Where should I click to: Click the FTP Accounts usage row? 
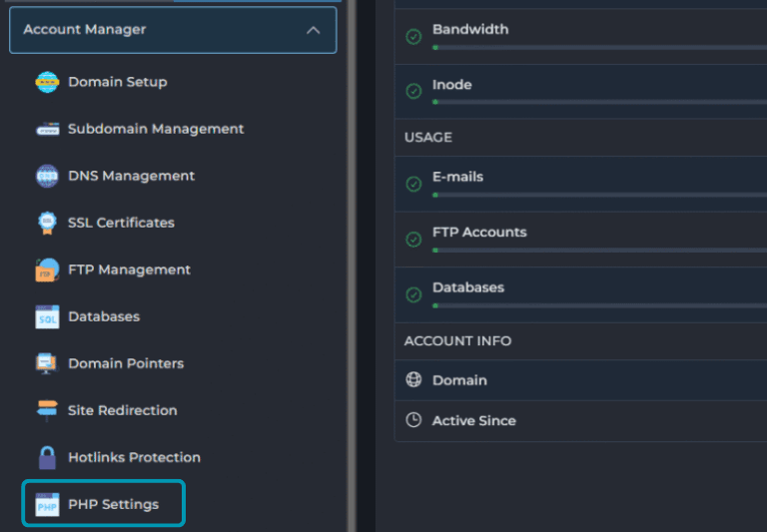(x=579, y=239)
